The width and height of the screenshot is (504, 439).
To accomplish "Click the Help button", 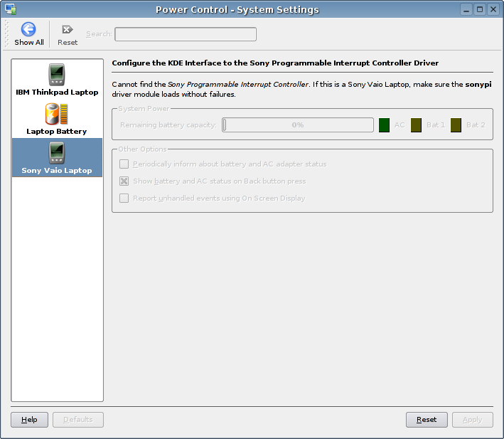I will (x=29, y=420).
